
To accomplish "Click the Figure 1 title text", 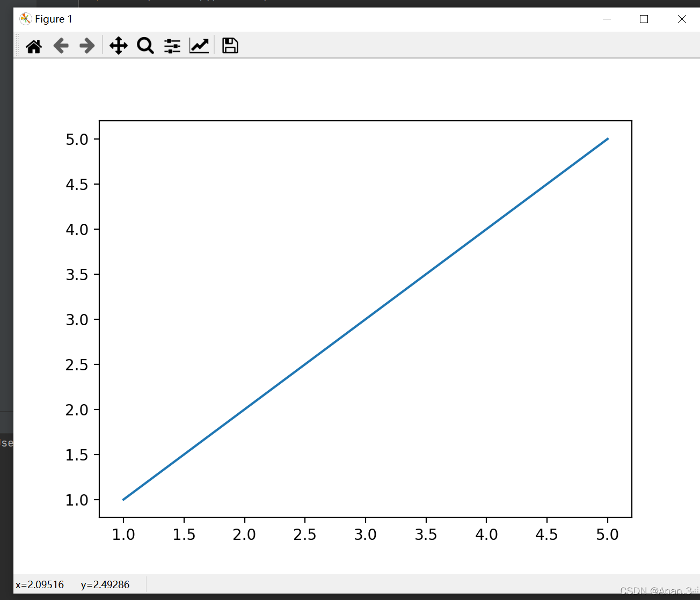I will (x=54, y=19).
